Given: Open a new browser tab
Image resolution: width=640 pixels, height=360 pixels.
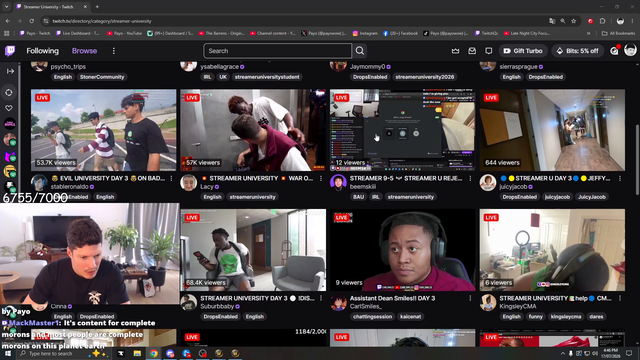Looking at the screenshot, I should click(x=97, y=7).
